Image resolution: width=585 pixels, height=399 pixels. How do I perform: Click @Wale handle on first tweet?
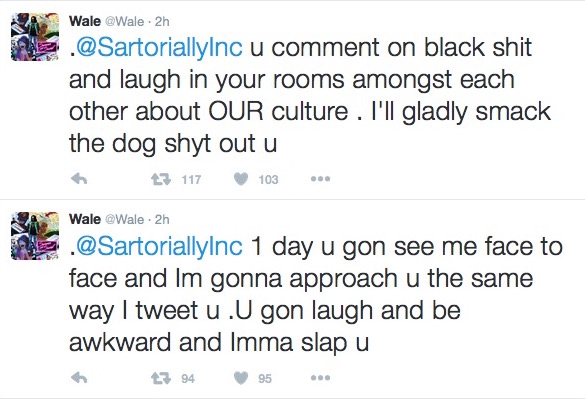click(x=125, y=22)
